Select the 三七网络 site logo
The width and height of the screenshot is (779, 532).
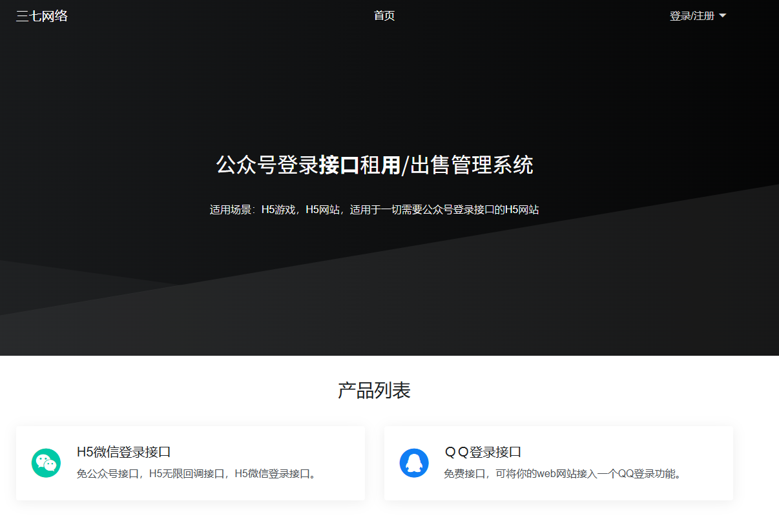[41, 15]
